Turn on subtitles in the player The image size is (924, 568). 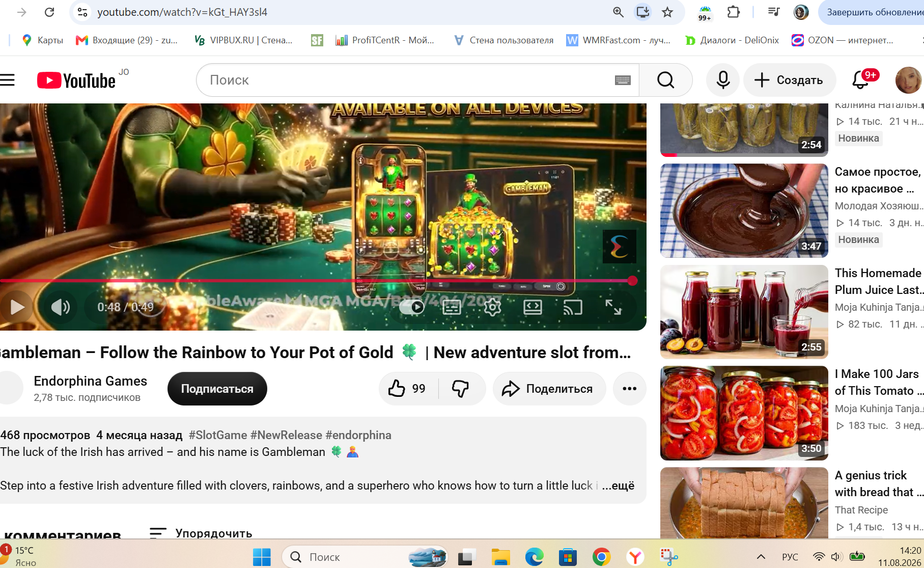point(452,307)
